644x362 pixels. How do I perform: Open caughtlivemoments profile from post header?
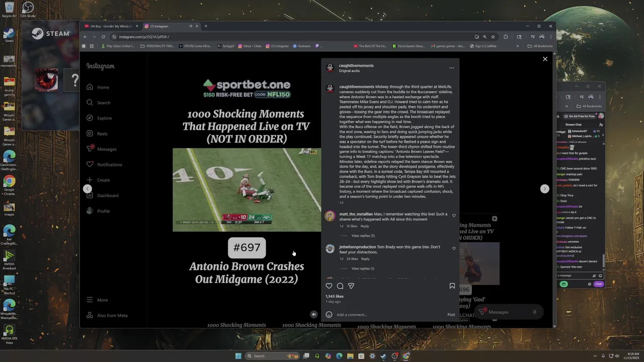pyautogui.click(x=356, y=65)
